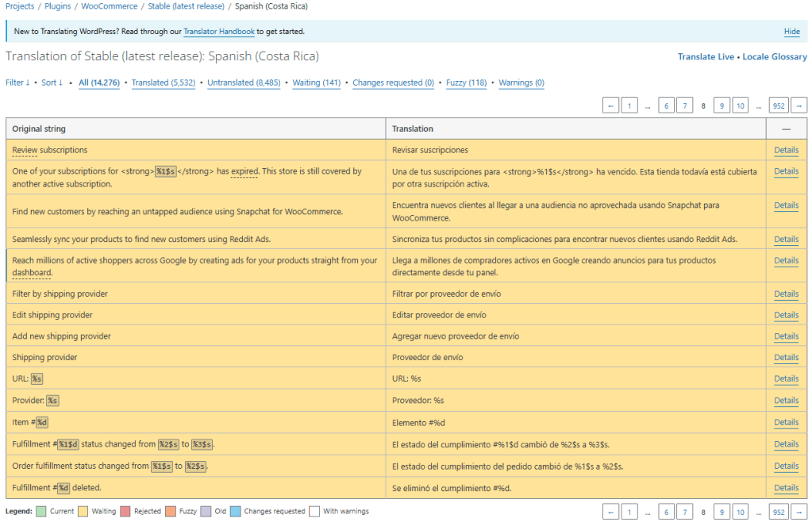The height and width of the screenshot is (522, 812).
Task: Click the dash column header icon
Action: tap(786, 129)
